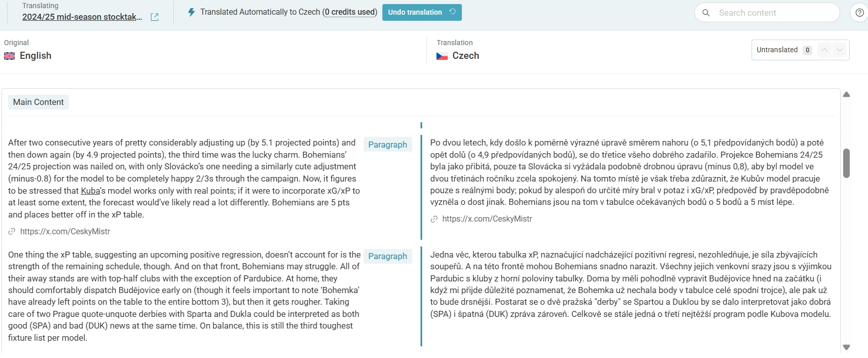Click the search magnifier icon

706,13
